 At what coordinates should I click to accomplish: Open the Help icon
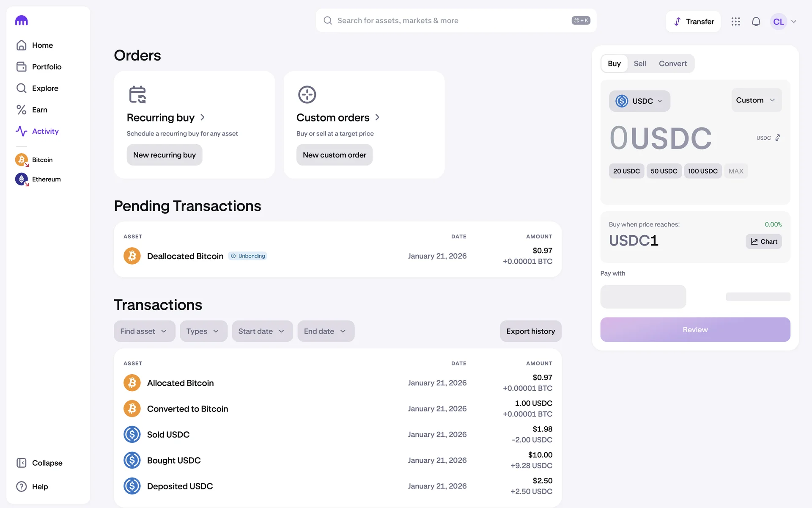point(21,486)
